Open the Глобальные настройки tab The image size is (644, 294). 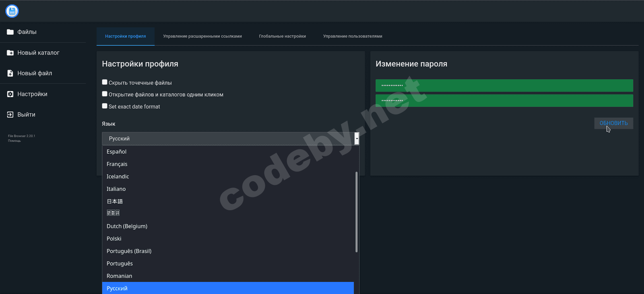coord(283,36)
